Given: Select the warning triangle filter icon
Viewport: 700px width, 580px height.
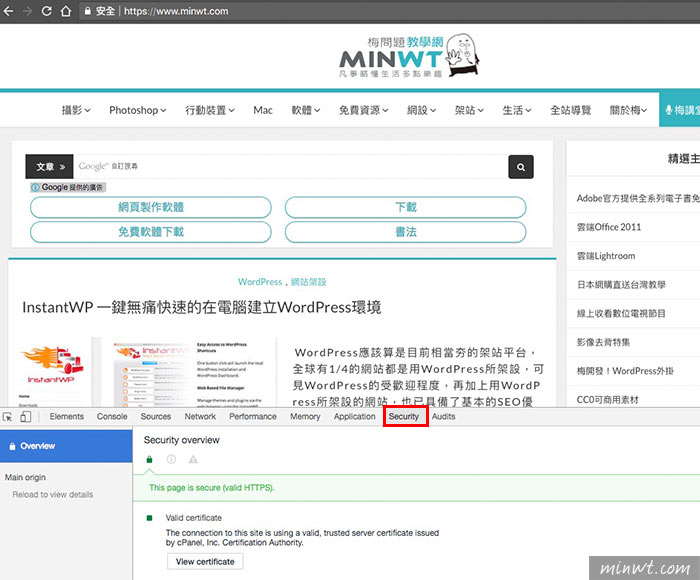Looking at the screenshot, I should pyautogui.click(x=193, y=459).
